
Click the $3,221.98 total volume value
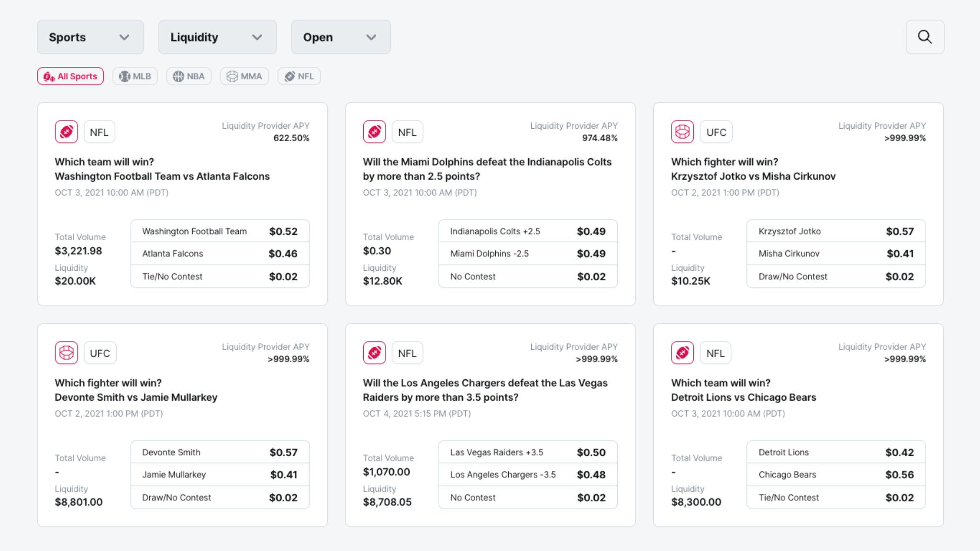(x=78, y=251)
